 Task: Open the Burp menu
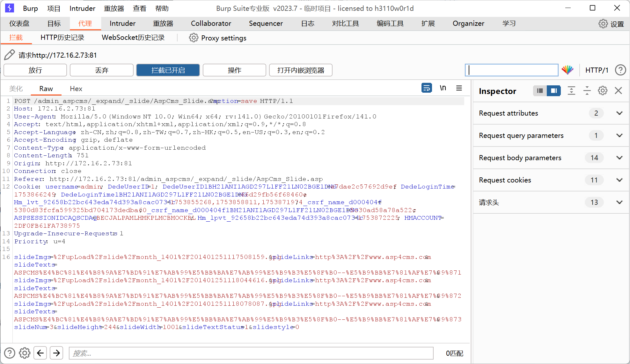30,8
